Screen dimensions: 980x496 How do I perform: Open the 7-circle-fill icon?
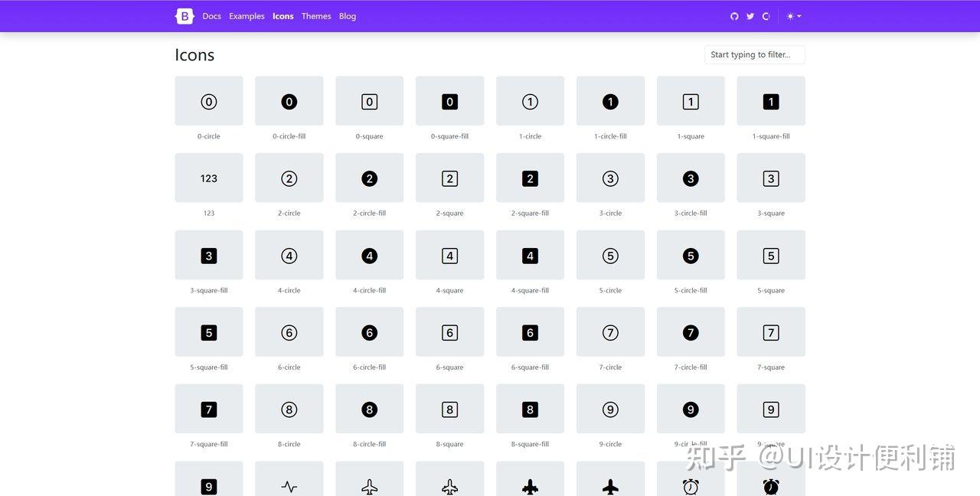click(691, 331)
